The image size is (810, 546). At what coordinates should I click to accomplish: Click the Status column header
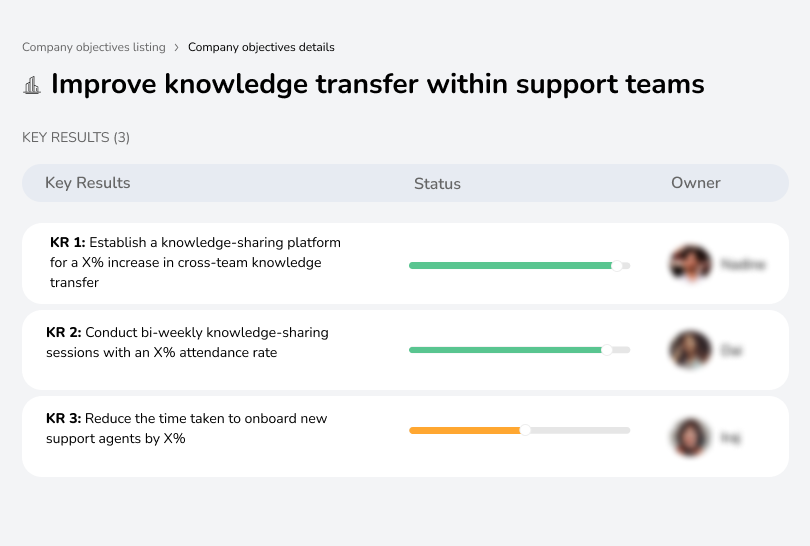click(437, 184)
